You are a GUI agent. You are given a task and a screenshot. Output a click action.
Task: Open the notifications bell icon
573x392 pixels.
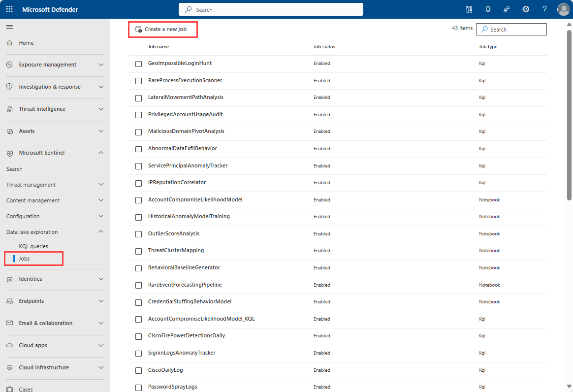click(488, 9)
